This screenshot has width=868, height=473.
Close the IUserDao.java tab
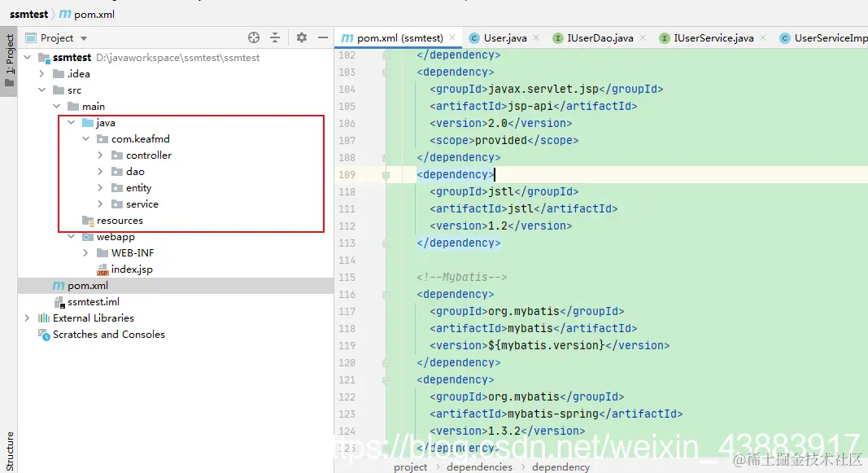[643, 37]
